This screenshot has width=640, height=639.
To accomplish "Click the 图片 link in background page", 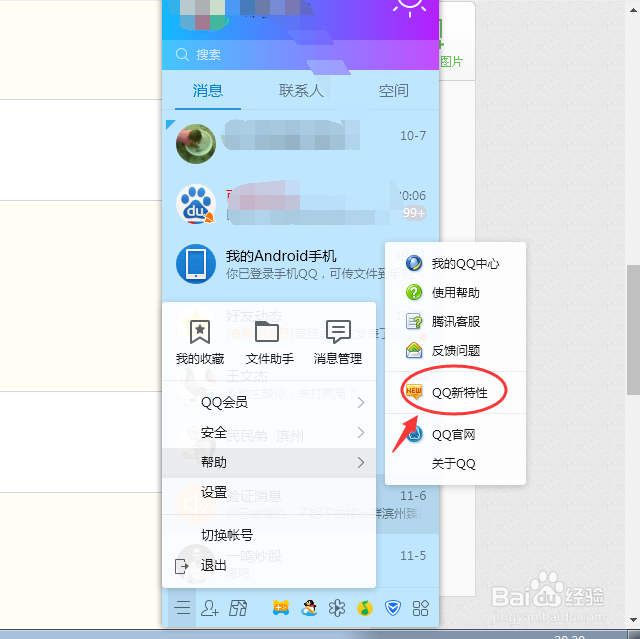I will (451, 62).
